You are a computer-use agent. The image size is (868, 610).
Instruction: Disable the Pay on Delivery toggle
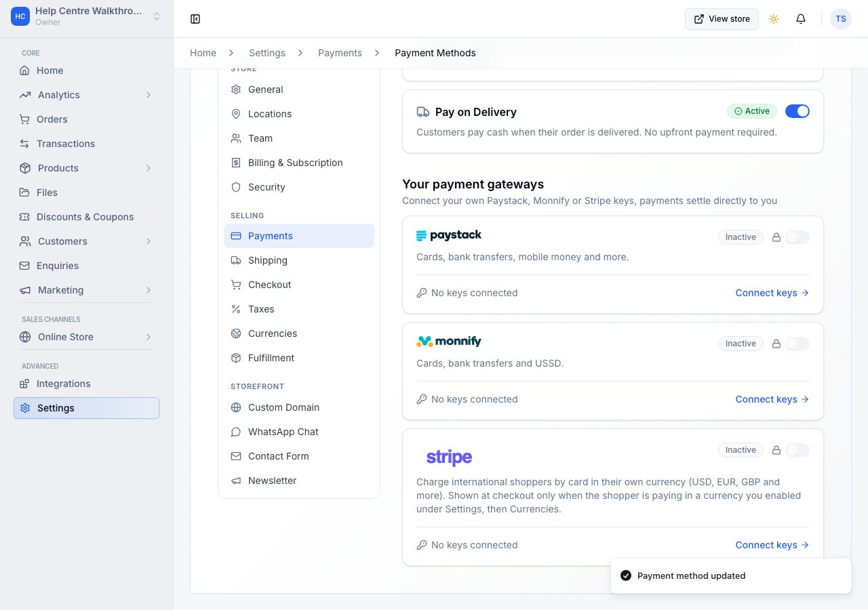(x=797, y=111)
